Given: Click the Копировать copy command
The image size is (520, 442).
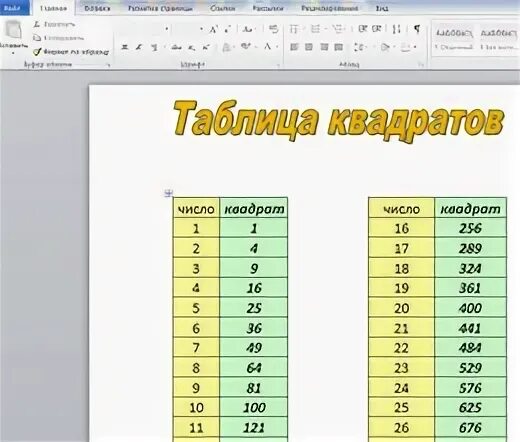Looking at the screenshot, I should [x=58, y=38].
